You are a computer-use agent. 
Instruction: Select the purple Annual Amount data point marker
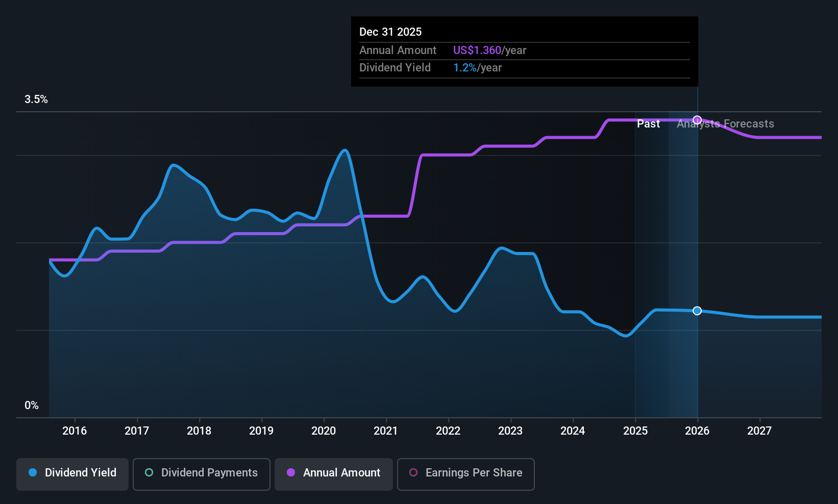point(697,120)
